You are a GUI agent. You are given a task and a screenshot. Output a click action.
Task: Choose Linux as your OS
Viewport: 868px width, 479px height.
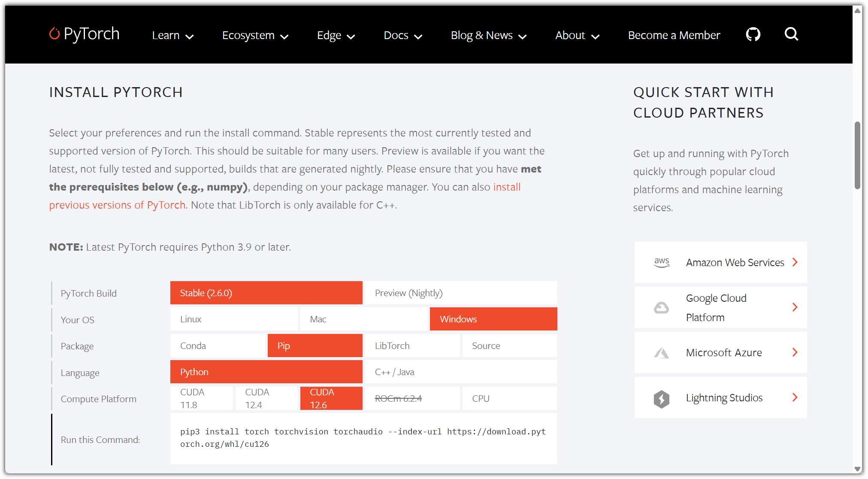coord(234,319)
